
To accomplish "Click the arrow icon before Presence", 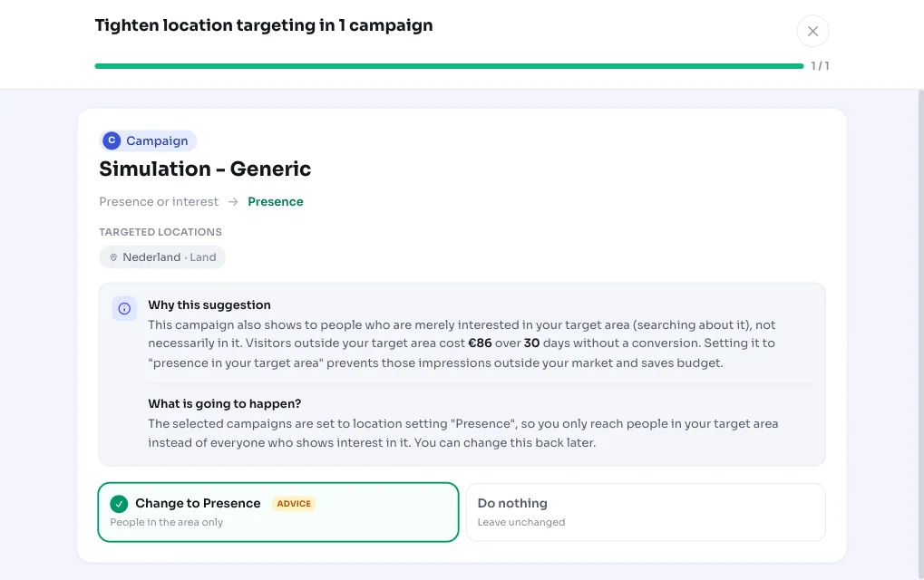I will tap(233, 202).
